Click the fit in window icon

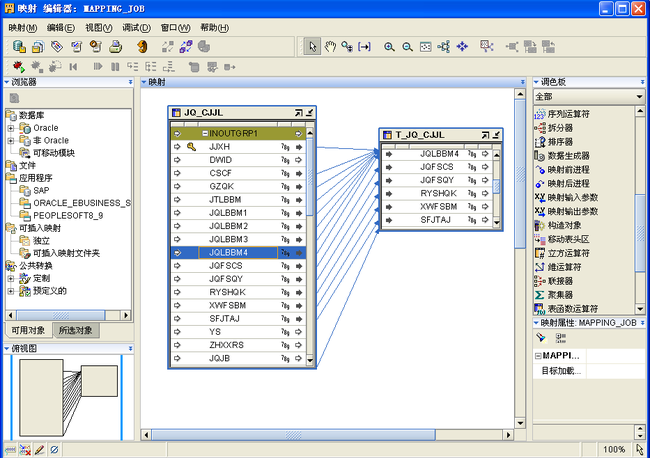click(x=426, y=47)
